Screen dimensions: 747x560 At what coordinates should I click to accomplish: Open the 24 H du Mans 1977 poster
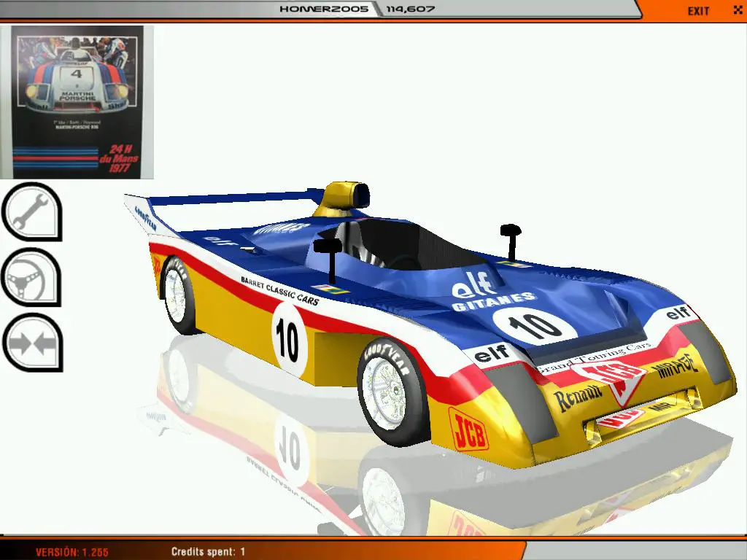coord(77,102)
